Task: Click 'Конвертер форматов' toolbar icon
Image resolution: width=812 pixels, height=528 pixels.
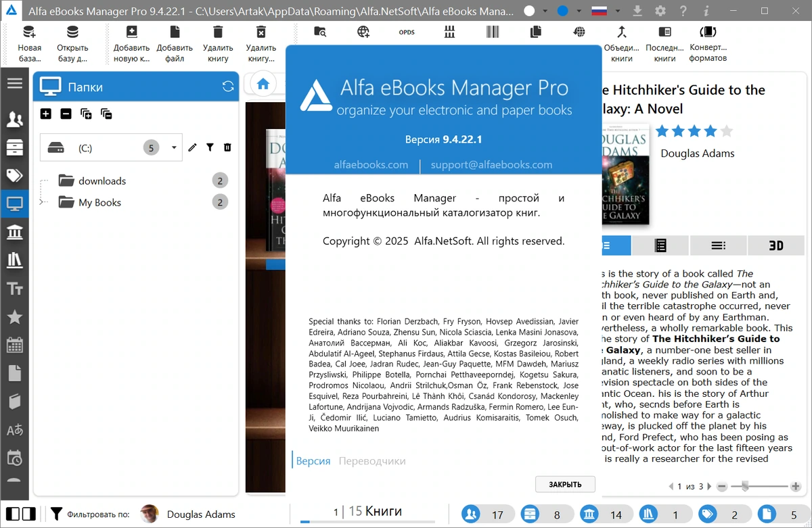Action: click(x=708, y=32)
